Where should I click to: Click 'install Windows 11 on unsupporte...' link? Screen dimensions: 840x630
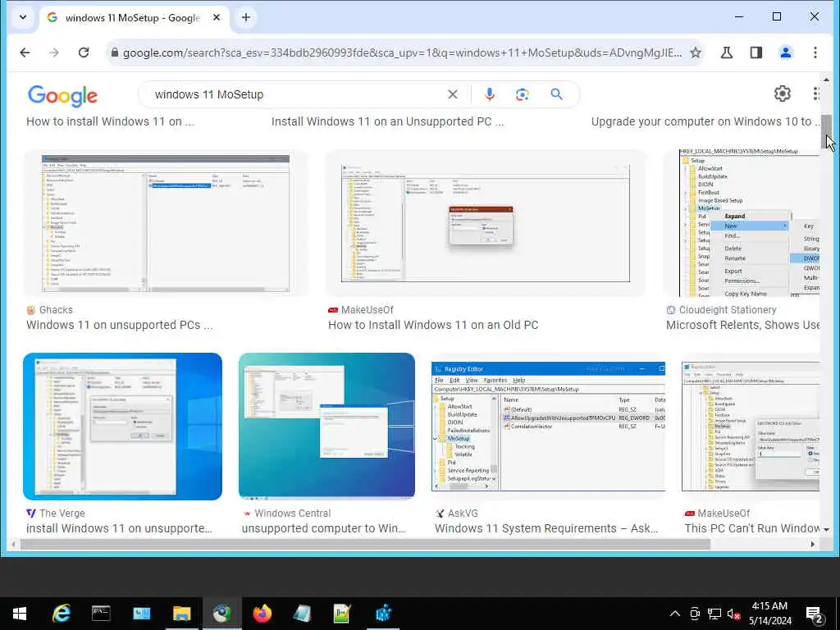[120, 528]
